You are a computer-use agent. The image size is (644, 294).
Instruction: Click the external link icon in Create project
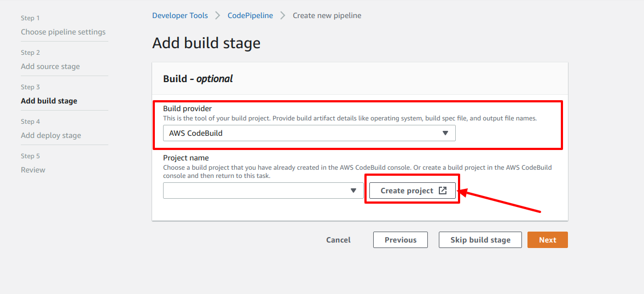coord(442,191)
